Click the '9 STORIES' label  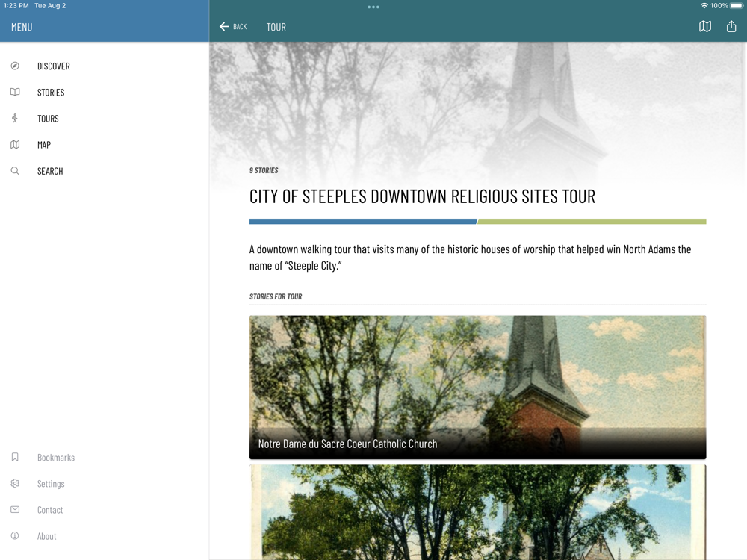pos(264,170)
